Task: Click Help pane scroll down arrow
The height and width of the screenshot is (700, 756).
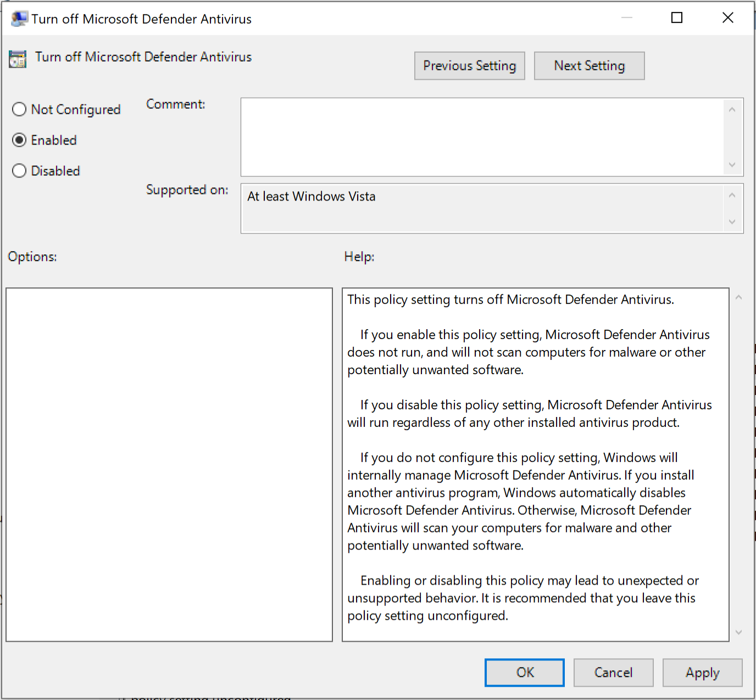Action: click(x=739, y=632)
